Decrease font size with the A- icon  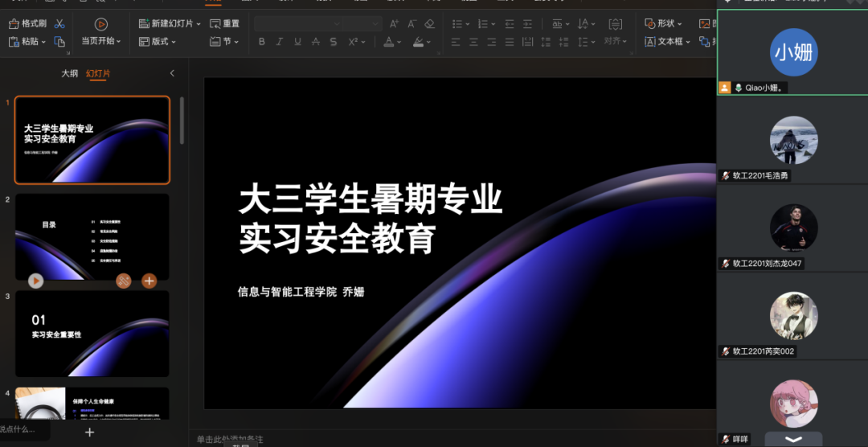point(411,24)
